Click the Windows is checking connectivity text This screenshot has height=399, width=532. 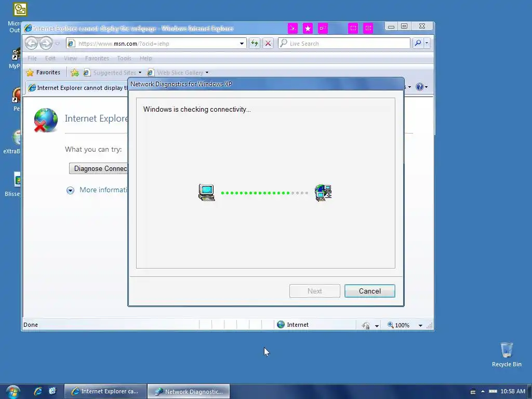click(197, 109)
